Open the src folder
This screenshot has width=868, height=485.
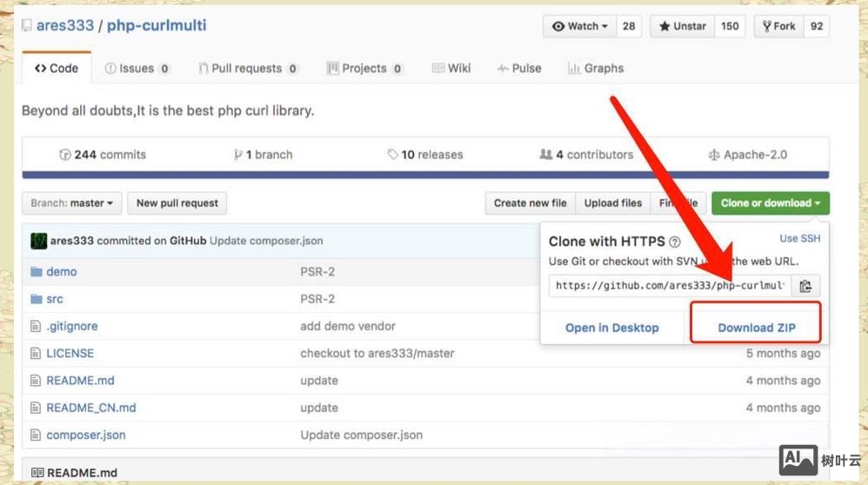click(54, 299)
